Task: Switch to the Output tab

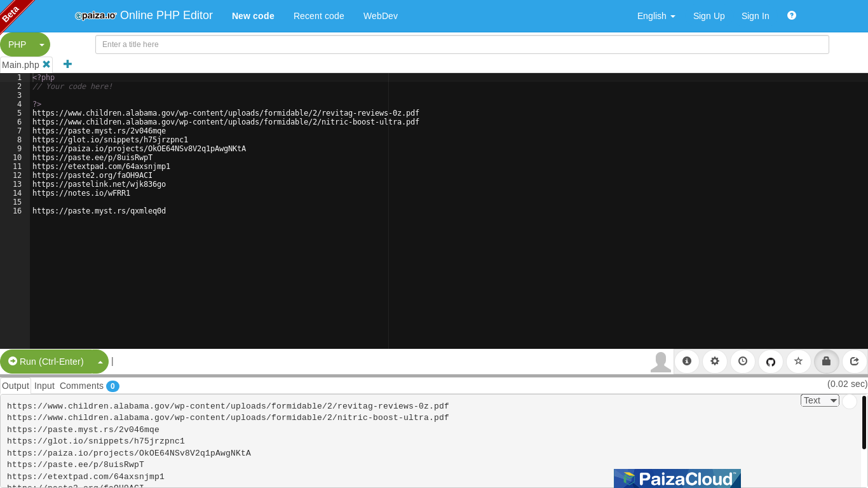Action: 15,386
